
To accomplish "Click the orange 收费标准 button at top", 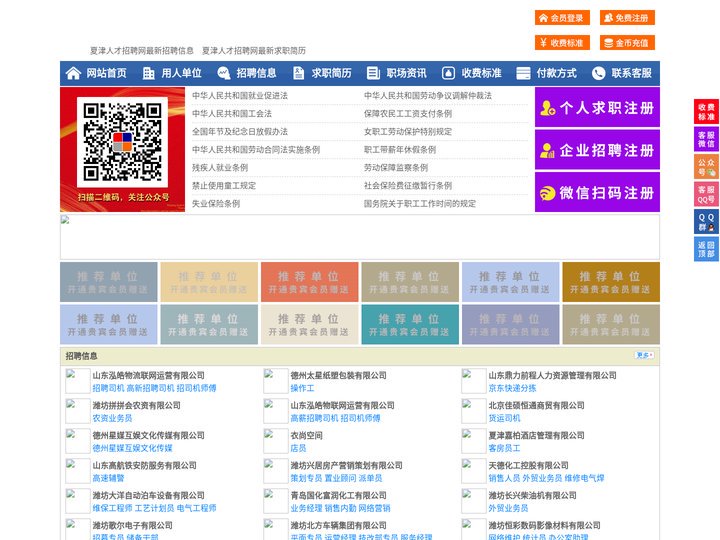I will 562,43.
